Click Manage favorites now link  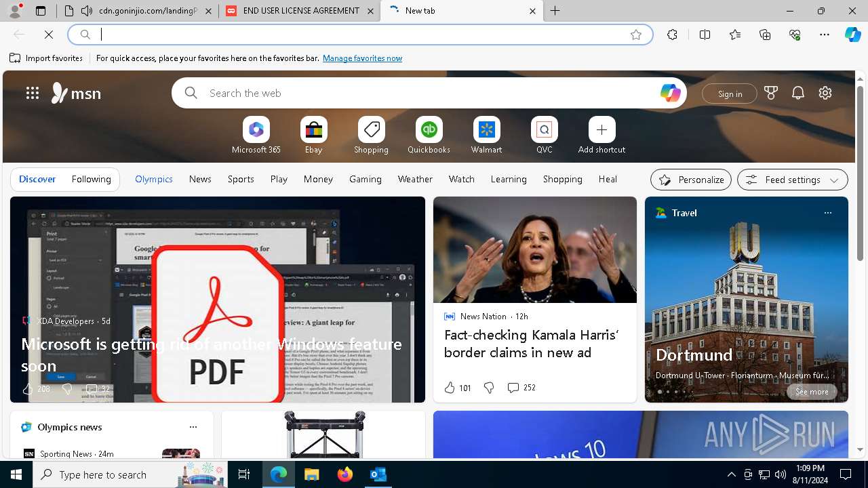[362, 58]
